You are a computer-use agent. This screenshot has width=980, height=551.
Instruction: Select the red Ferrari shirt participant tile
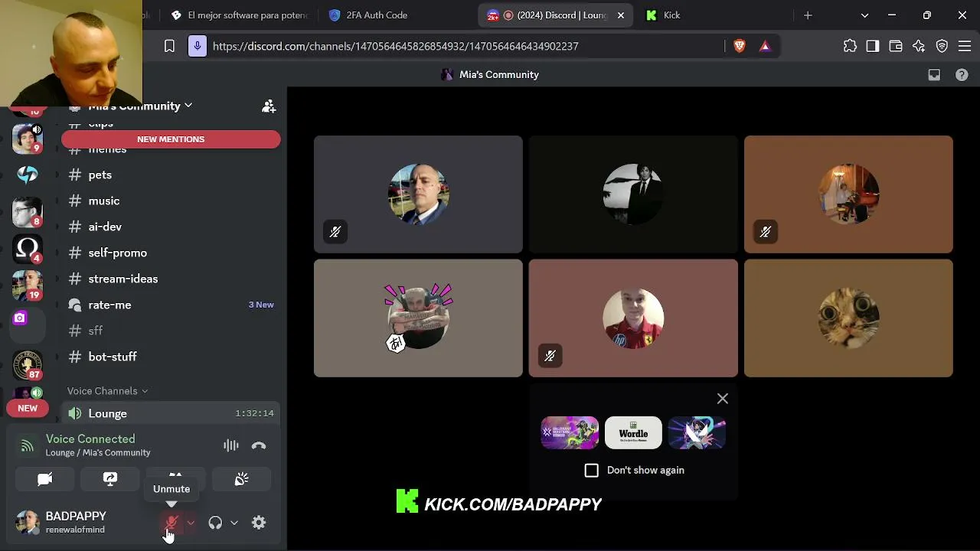pos(633,318)
